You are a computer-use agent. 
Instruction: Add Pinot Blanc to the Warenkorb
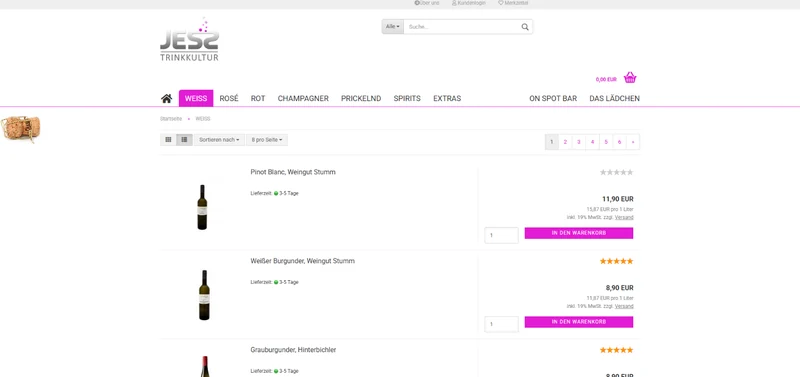pyautogui.click(x=579, y=233)
